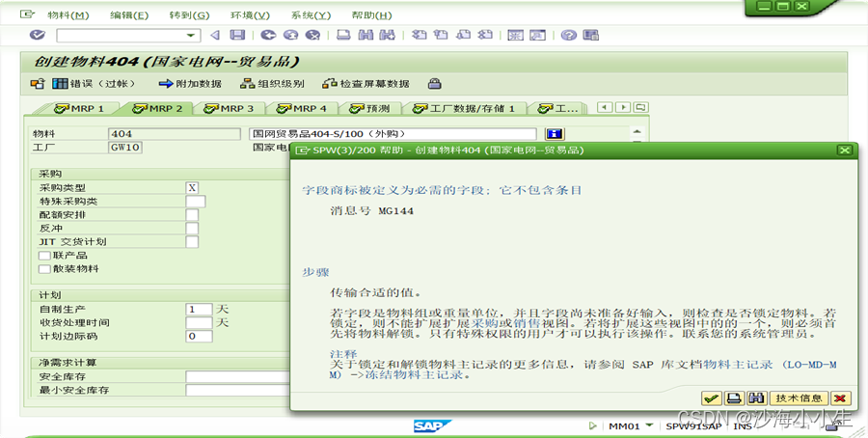Open the 系统(Y) menu
The width and height of the screenshot is (868, 438).
(312, 15)
